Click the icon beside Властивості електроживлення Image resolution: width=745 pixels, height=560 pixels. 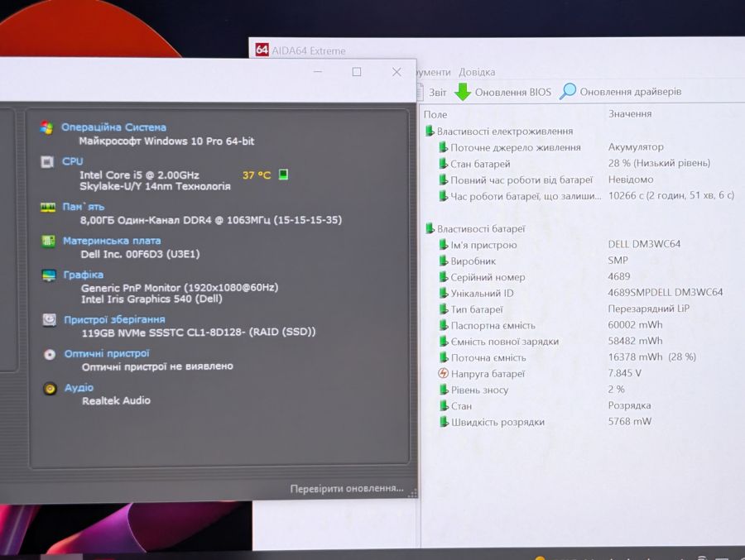click(430, 131)
